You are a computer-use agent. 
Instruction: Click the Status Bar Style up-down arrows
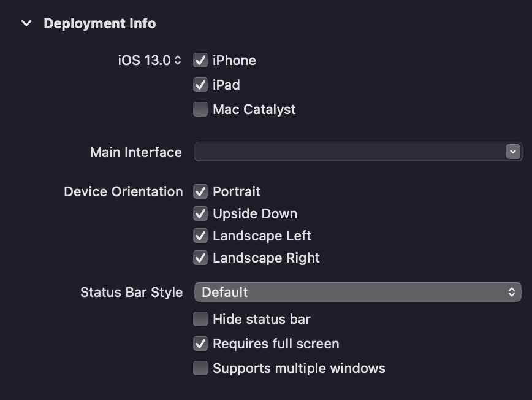point(512,292)
